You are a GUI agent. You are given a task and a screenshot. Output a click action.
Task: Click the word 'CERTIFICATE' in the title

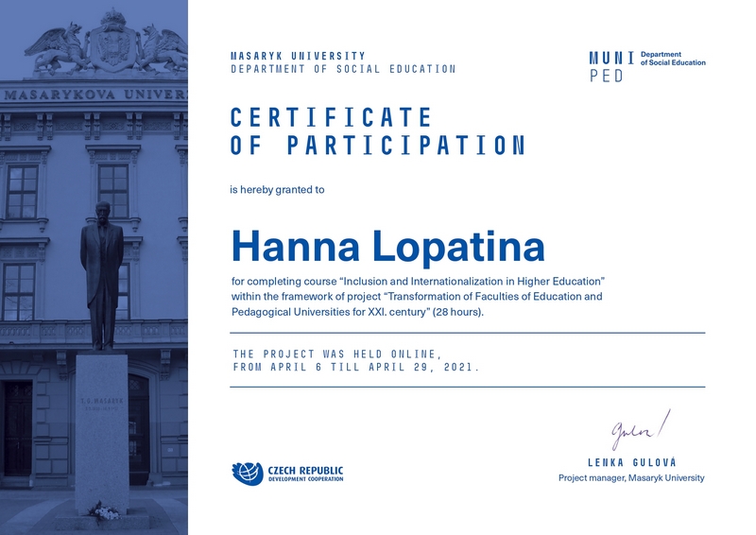(x=332, y=117)
